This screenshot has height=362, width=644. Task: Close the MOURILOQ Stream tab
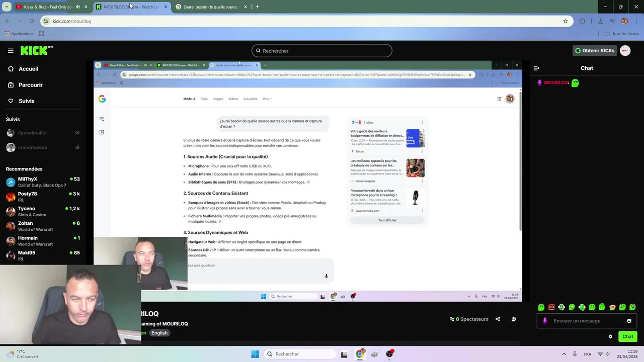(x=166, y=7)
